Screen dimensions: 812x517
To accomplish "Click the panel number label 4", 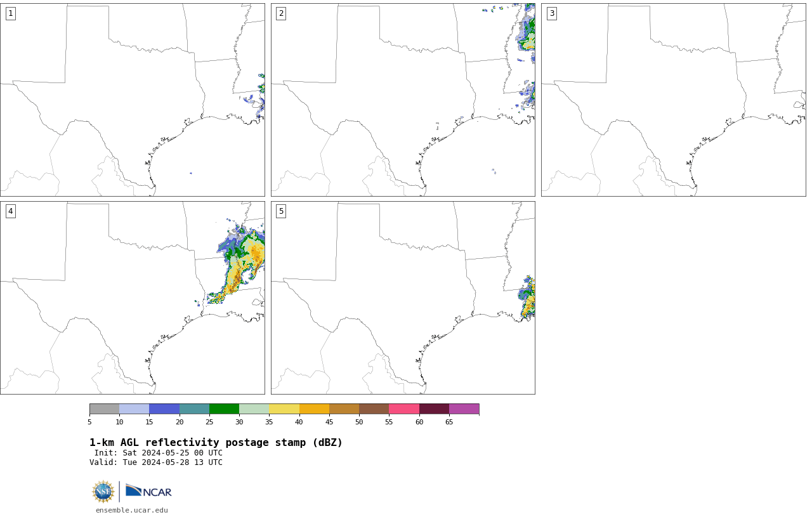I will click(10, 211).
